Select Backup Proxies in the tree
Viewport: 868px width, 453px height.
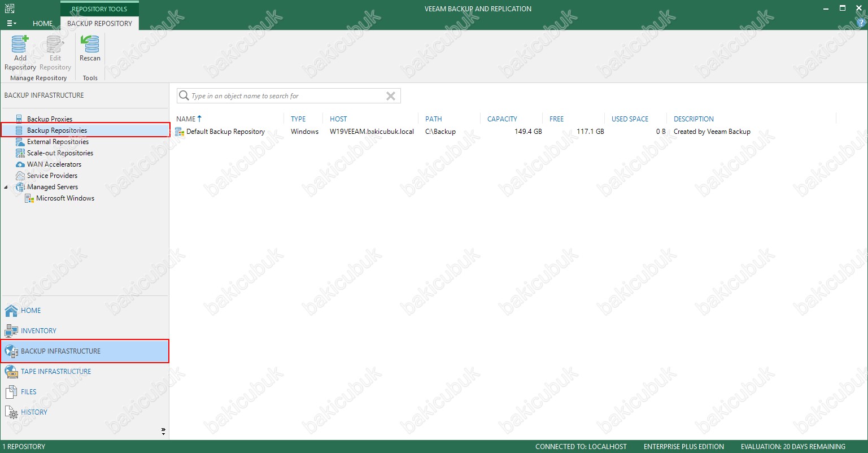tap(49, 119)
